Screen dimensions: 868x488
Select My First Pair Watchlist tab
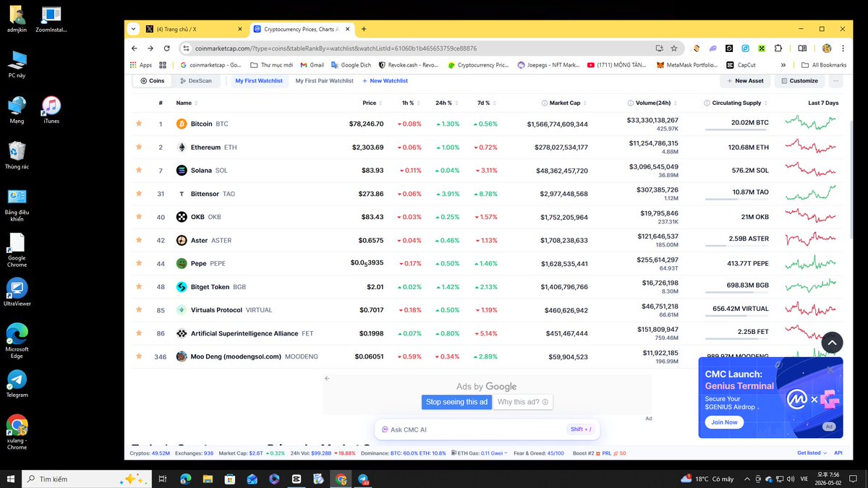pyautogui.click(x=324, y=81)
